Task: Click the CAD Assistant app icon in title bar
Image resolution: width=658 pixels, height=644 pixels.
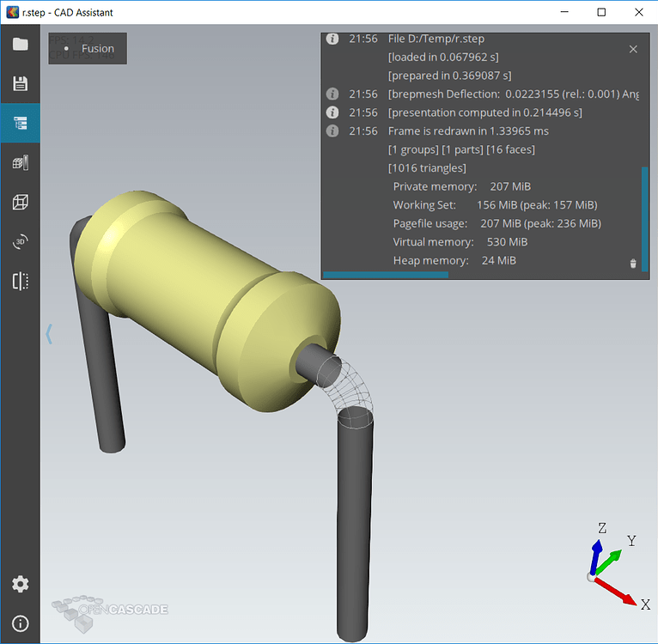Action: point(13,12)
